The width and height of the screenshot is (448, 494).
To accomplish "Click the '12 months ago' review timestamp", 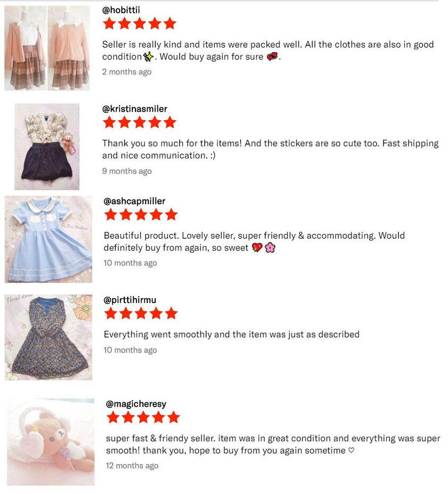I will [132, 466].
